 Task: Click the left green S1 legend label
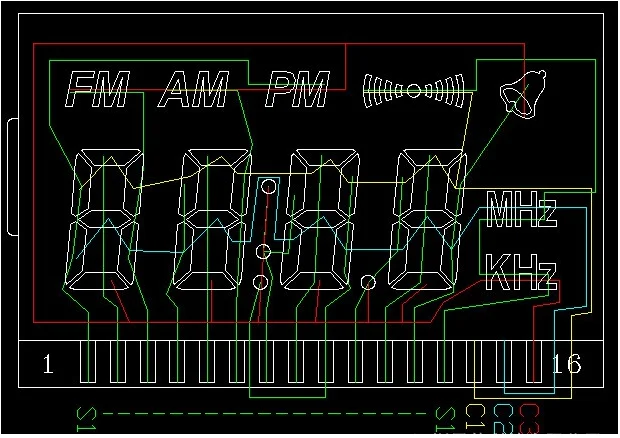pos(87,420)
